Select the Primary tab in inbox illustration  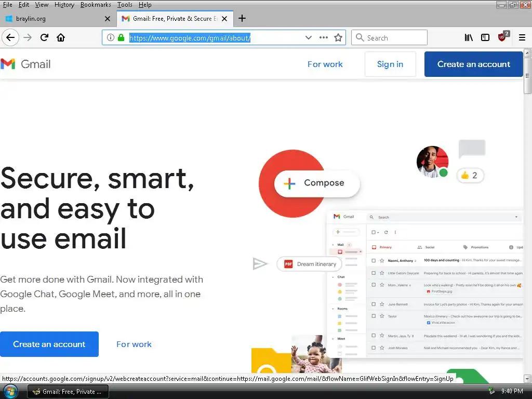(382, 247)
